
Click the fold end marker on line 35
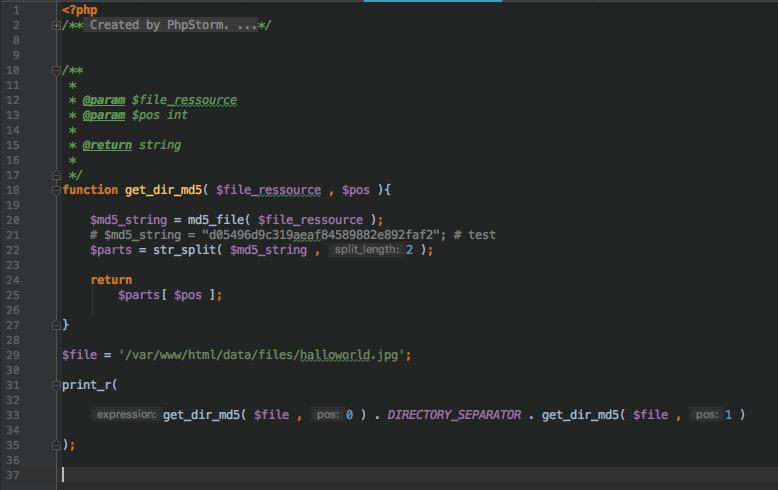[x=56, y=445]
